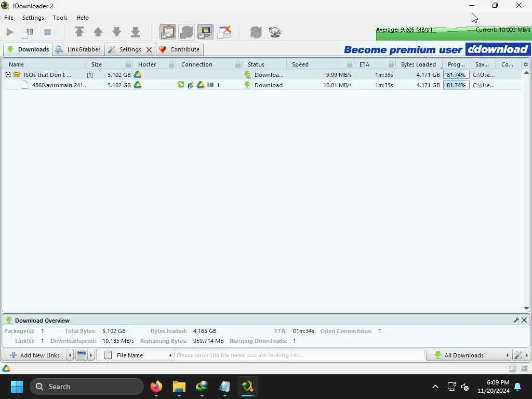Viewport: 532px width, 399px height.
Task: Move selection to top of list
Action: [x=79, y=32]
